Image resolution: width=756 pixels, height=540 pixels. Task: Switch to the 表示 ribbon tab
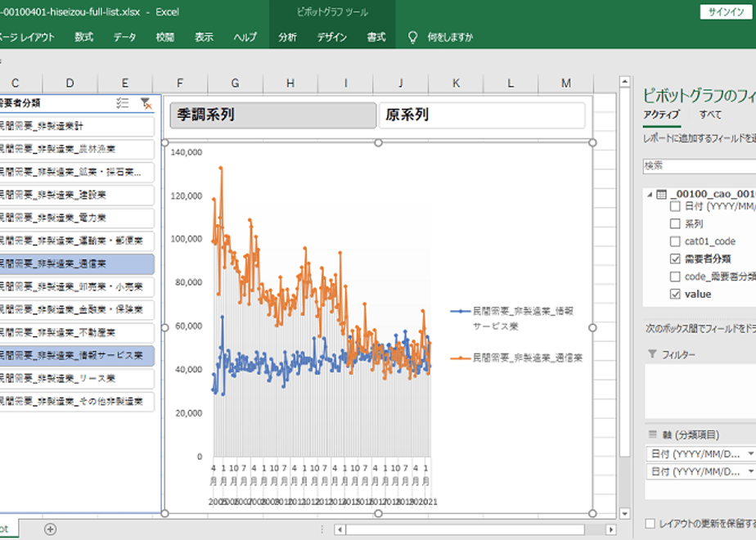tap(204, 37)
